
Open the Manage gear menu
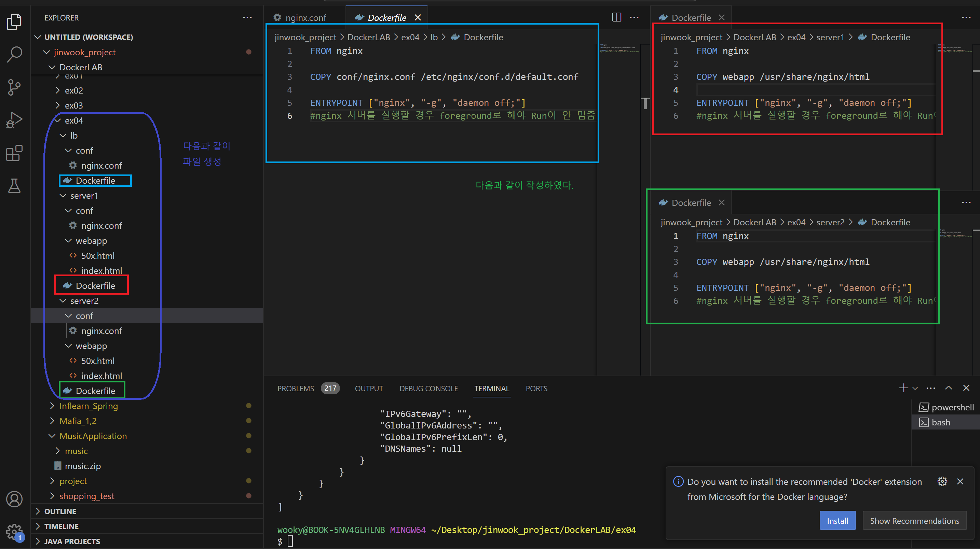pos(14,532)
